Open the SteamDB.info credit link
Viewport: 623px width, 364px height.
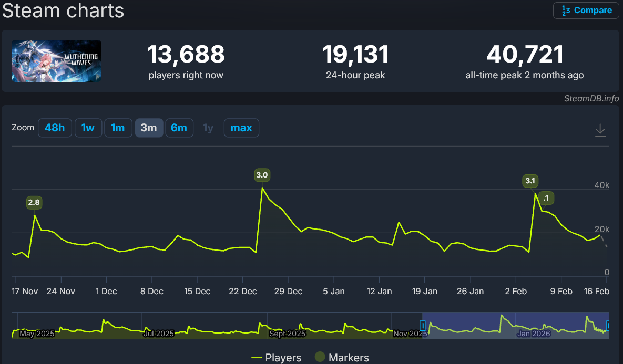pos(591,98)
